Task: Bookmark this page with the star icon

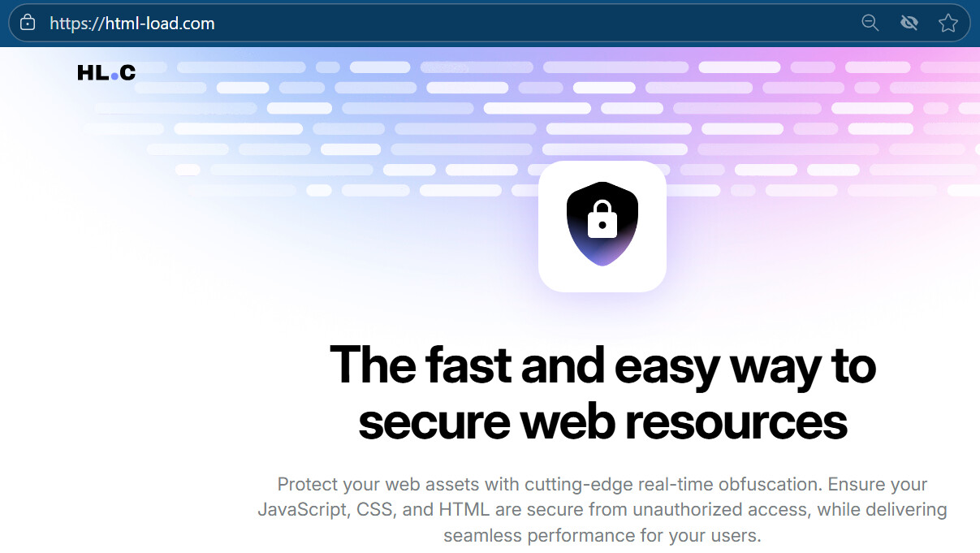Action: pos(948,23)
